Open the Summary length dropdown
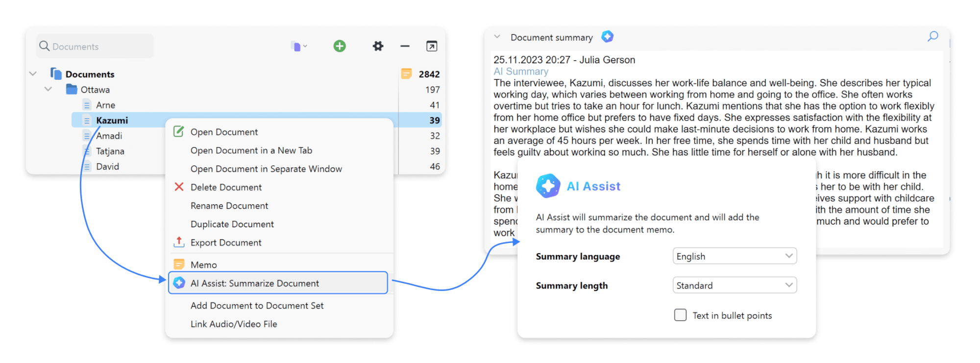 pos(734,285)
